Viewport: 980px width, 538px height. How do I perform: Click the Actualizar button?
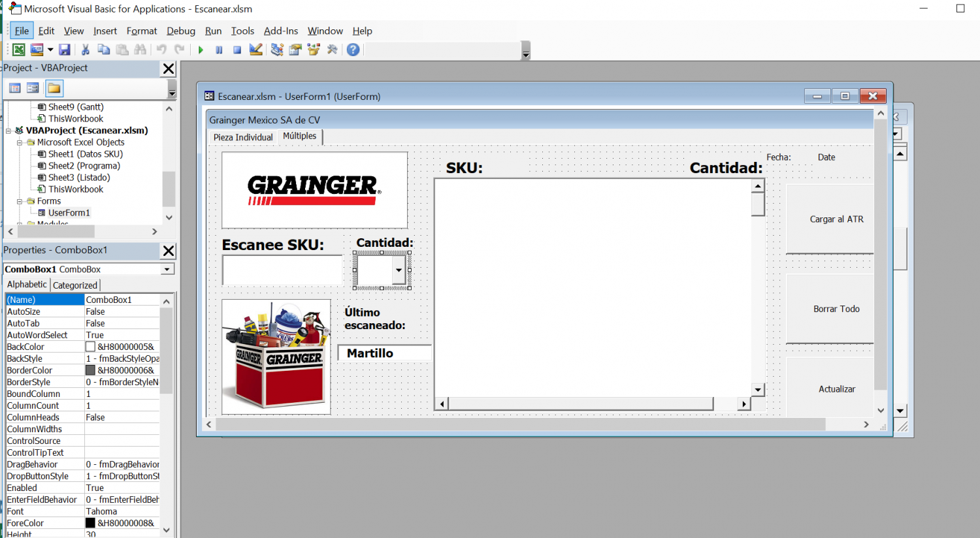pyautogui.click(x=830, y=388)
